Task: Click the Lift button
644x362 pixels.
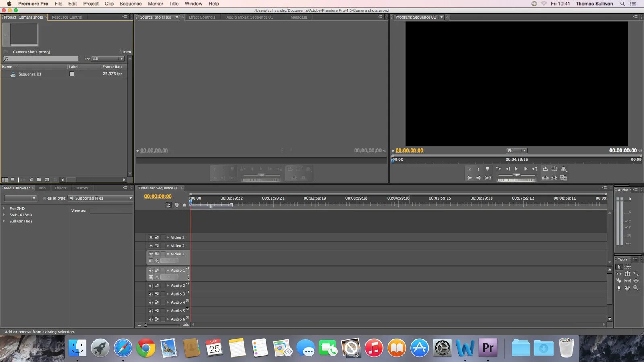Action: pos(545,178)
